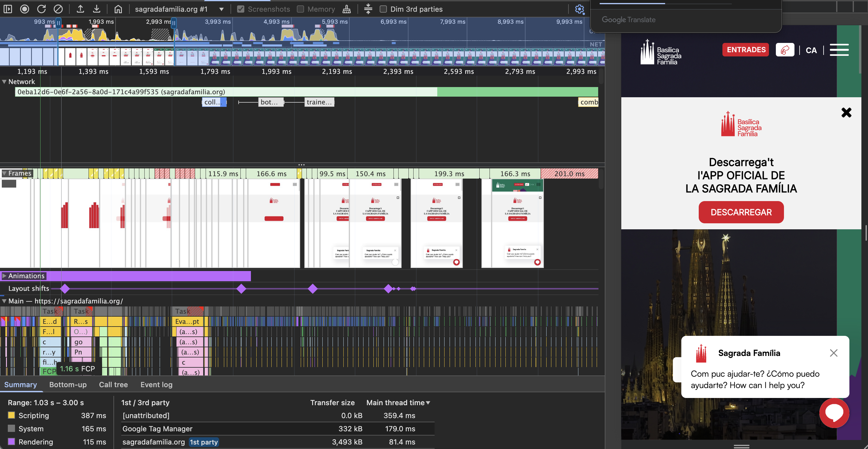Viewport: 868px width, 449px height.
Task: Click the frame screenshot with green header
Action: (x=517, y=223)
